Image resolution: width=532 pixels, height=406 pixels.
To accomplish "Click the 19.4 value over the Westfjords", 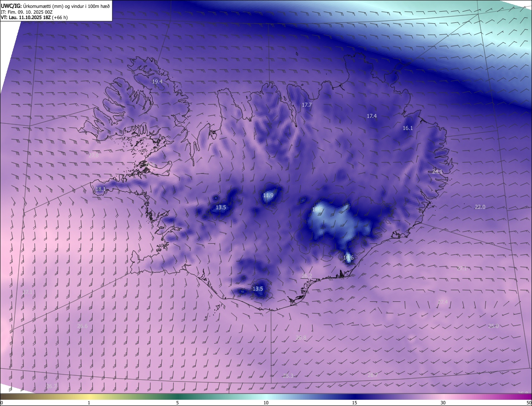I will (157, 82).
